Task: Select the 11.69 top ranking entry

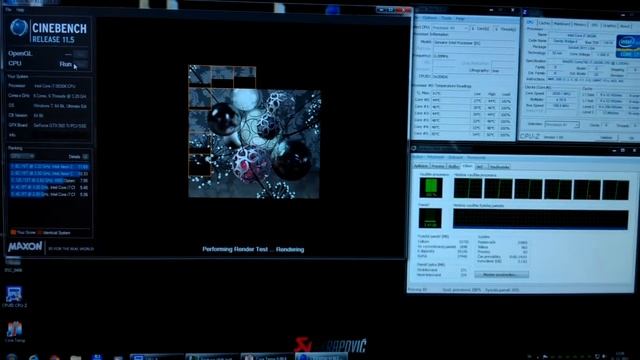Action: click(49, 167)
